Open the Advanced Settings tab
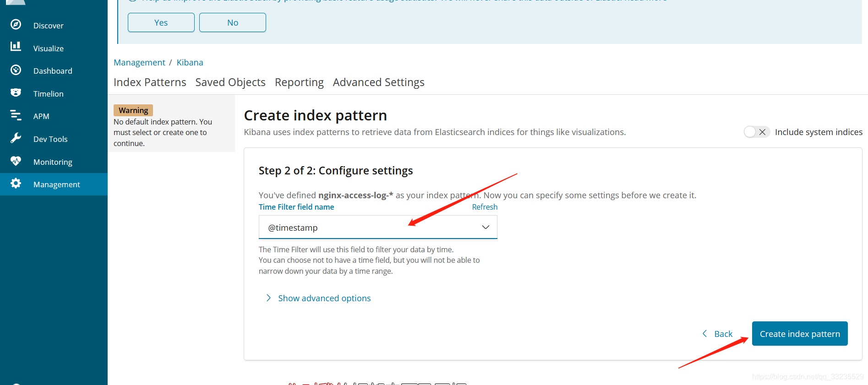 pos(379,82)
